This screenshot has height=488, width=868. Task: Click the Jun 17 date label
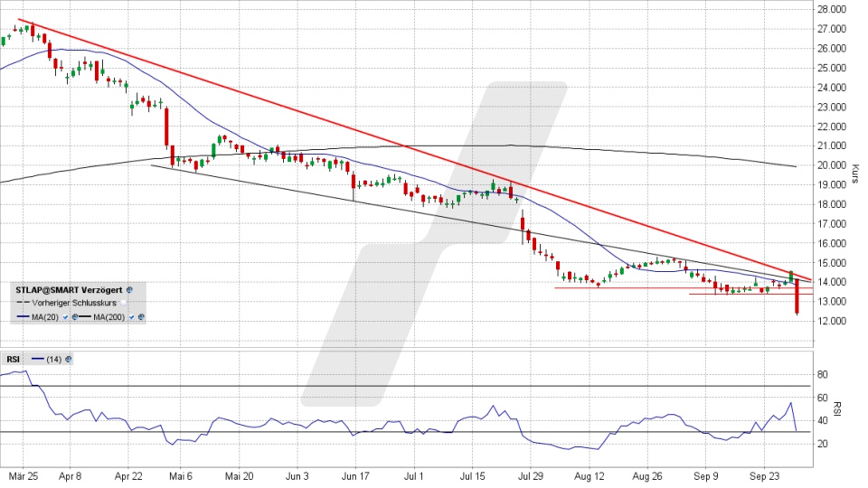[x=355, y=477]
